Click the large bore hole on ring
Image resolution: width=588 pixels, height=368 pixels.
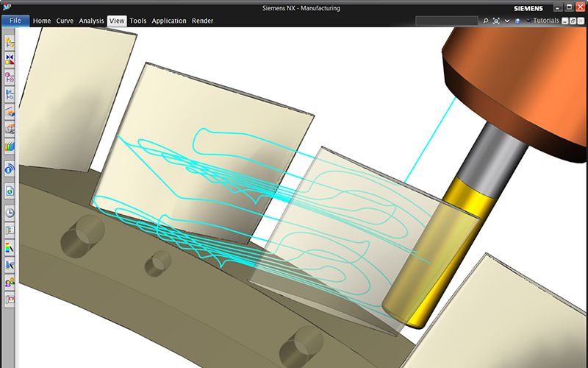82,236
